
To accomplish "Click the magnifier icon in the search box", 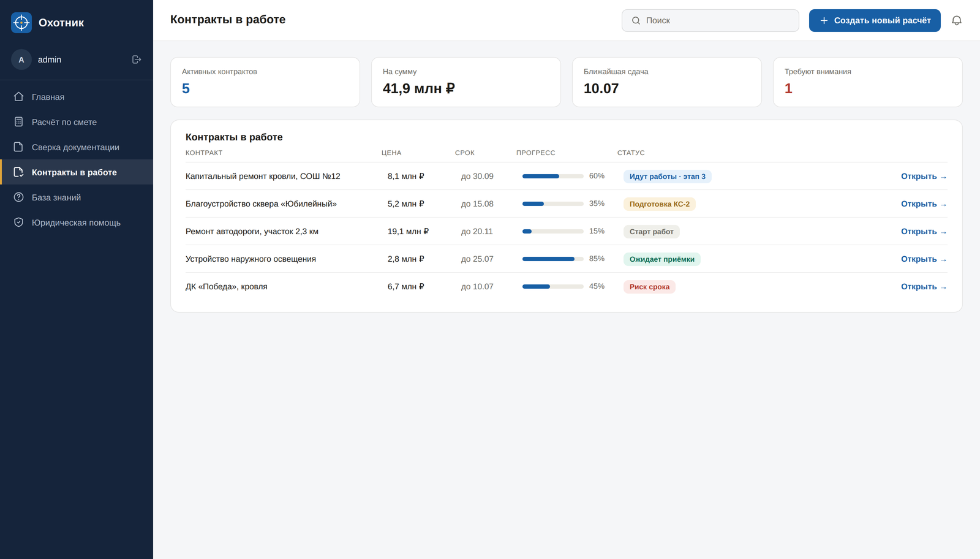I will [x=636, y=20].
